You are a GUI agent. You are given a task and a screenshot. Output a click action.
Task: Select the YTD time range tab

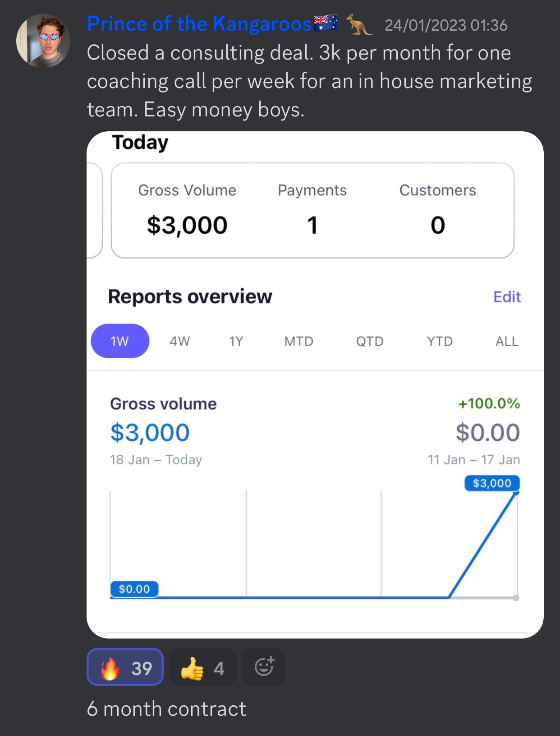[x=440, y=341]
